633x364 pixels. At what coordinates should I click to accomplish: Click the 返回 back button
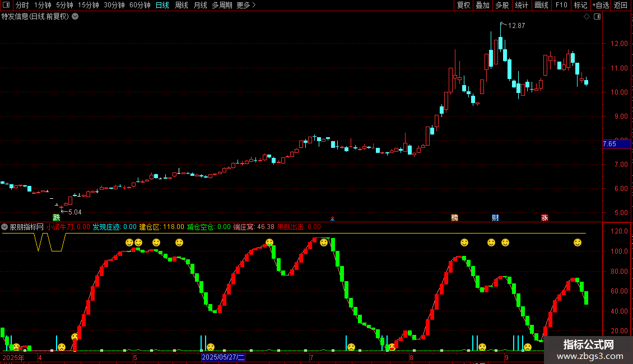(x=621, y=5)
